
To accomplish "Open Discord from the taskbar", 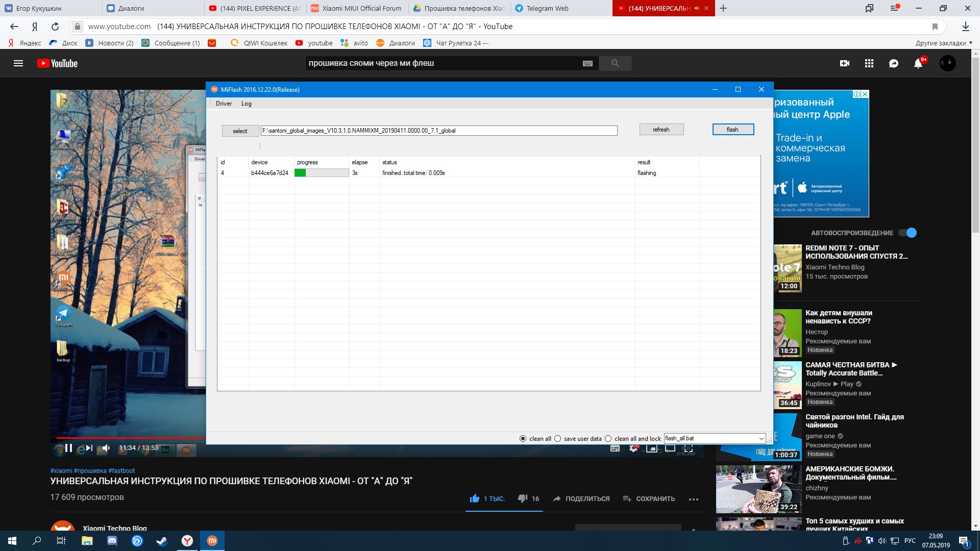I will [112, 541].
